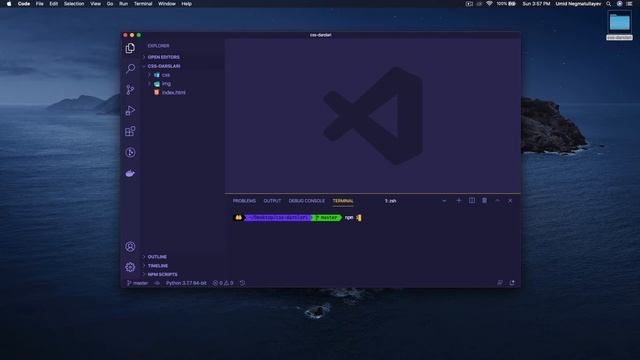
Task: Click the Siri icon in menu bar
Action: point(620,4)
